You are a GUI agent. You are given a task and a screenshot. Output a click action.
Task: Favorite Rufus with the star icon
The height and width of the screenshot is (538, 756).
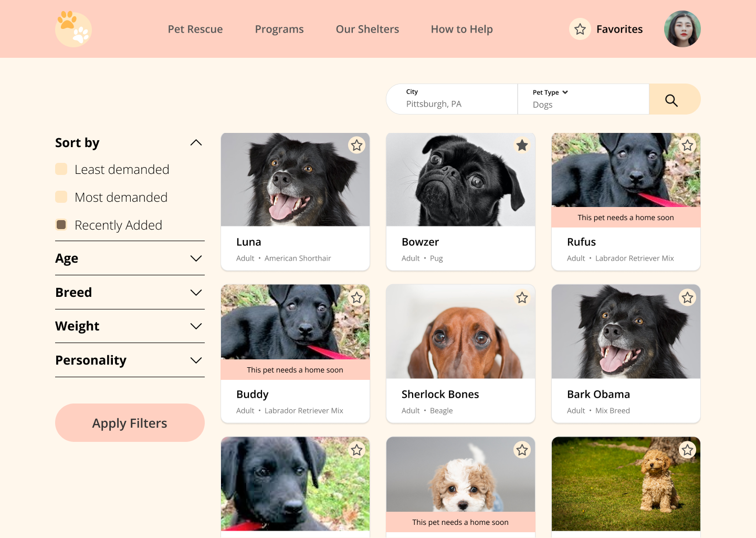point(687,146)
